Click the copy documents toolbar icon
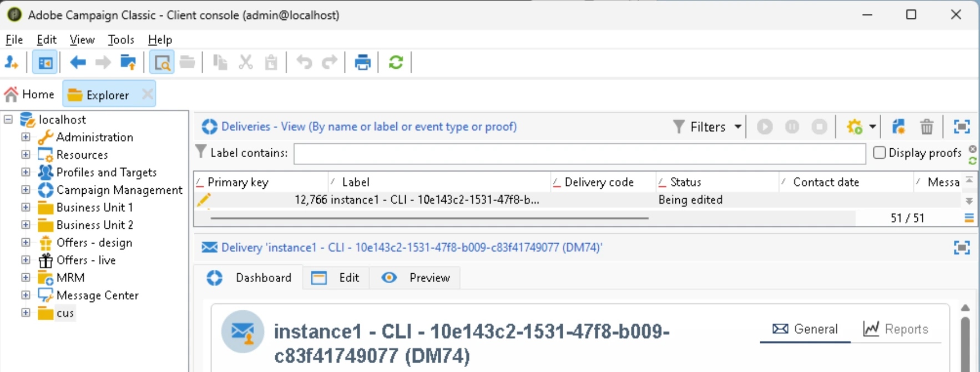Image resolution: width=980 pixels, height=372 pixels. [220, 63]
